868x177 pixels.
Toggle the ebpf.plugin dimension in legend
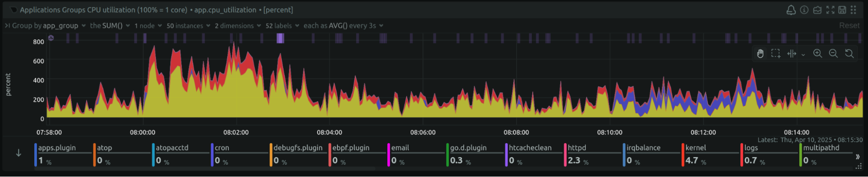(357, 155)
